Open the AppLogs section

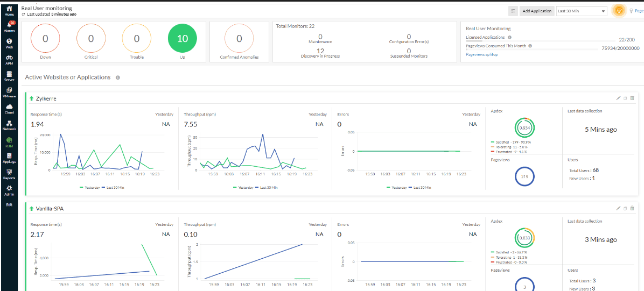point(9,159)
